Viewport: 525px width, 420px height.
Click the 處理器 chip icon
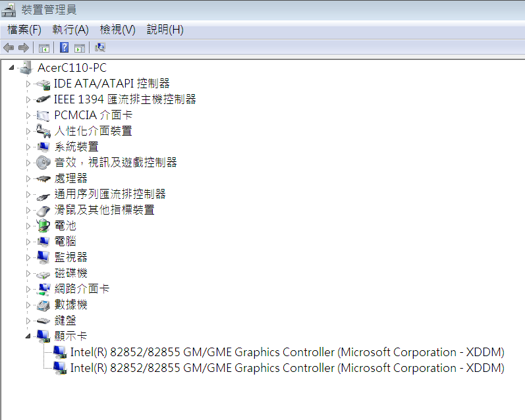click(43, 178)
